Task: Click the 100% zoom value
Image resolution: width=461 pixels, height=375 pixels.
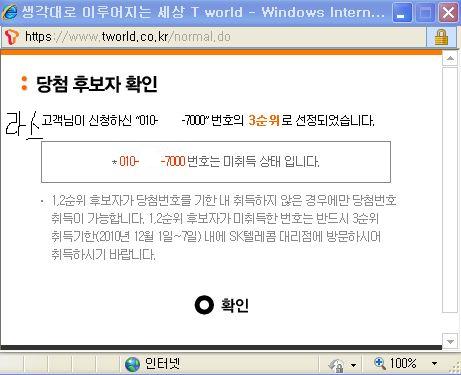Action: click(403, 363)
